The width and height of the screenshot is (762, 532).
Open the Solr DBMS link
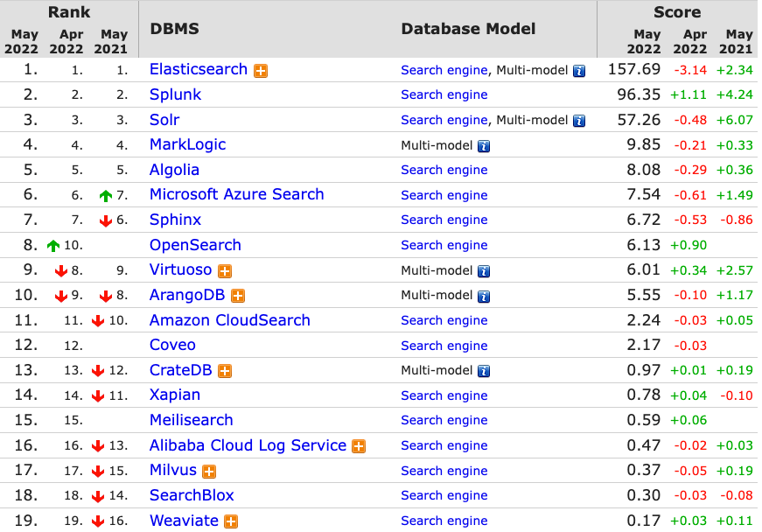(x=164, y=120)
